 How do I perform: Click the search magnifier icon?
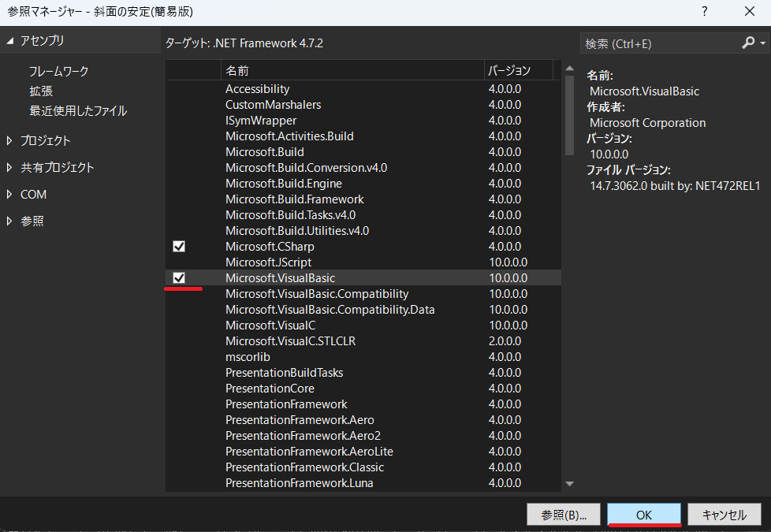747,43
